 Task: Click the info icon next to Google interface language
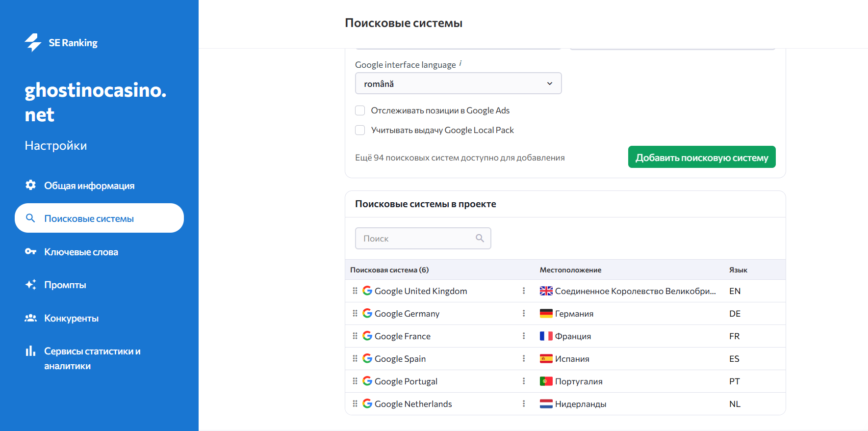click(460, 63)
